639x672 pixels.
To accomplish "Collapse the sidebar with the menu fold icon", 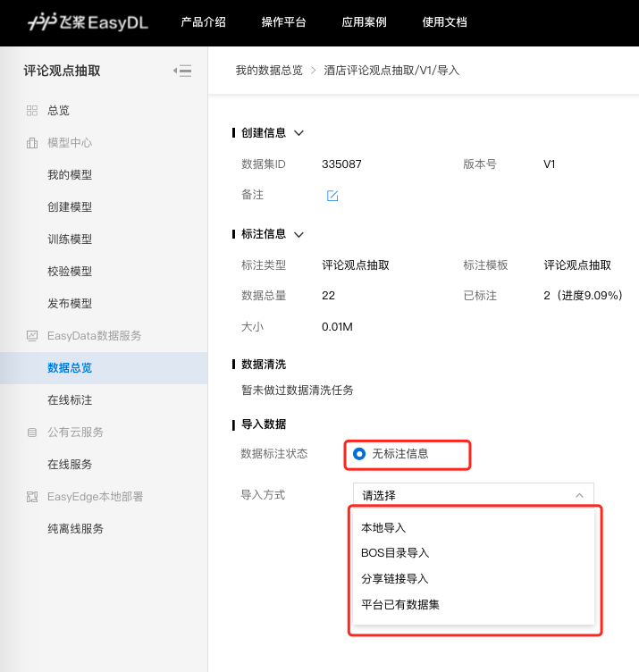I will coord(182,71).
